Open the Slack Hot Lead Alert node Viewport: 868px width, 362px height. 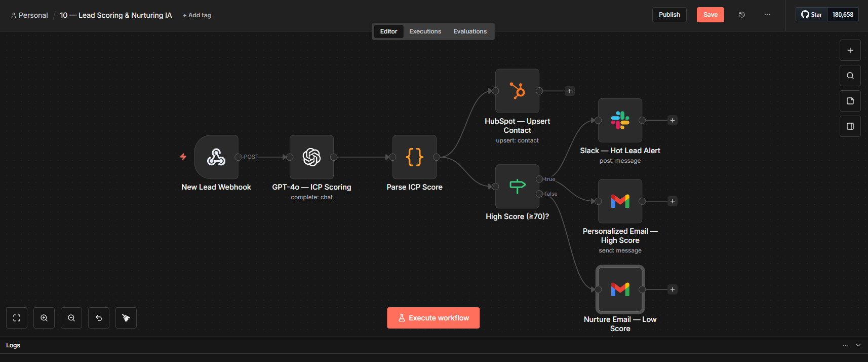click(620, 120)
